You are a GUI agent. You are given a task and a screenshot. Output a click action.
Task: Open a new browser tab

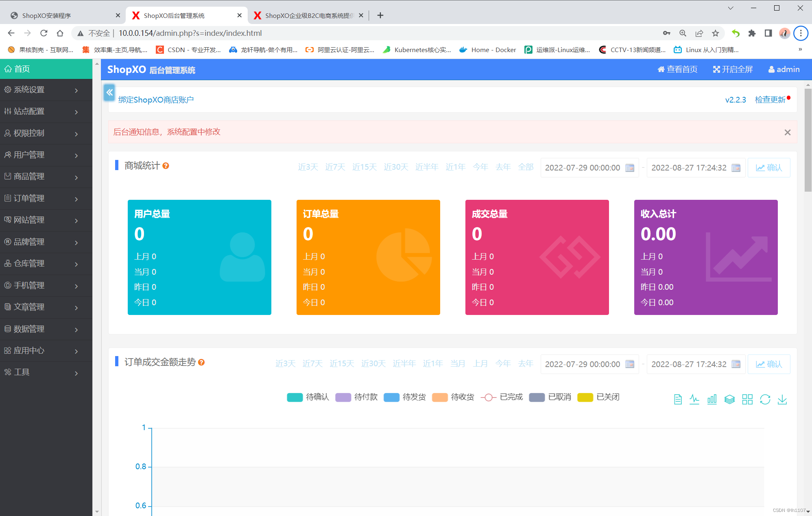pyautogui.click(x=380, y=15)
